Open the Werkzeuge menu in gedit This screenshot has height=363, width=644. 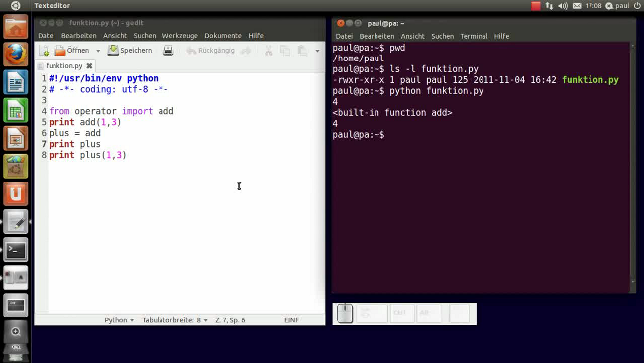180,36
